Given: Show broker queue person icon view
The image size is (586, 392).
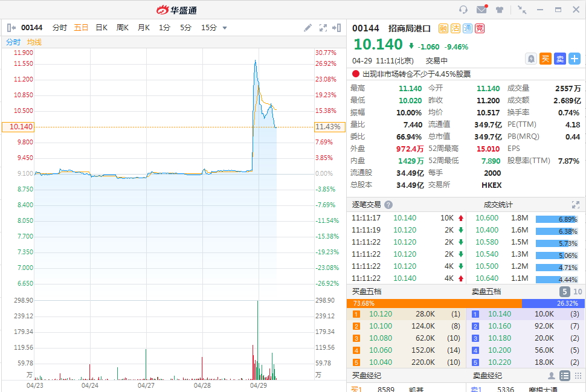Looking at the screenshot, I should (x=551, y=376).
